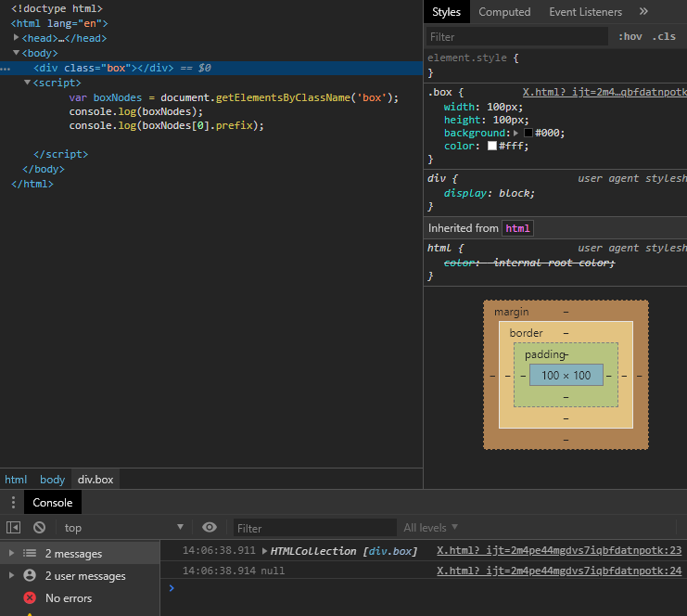
Task: Open source link ending in :24
Action: (559, 571)
